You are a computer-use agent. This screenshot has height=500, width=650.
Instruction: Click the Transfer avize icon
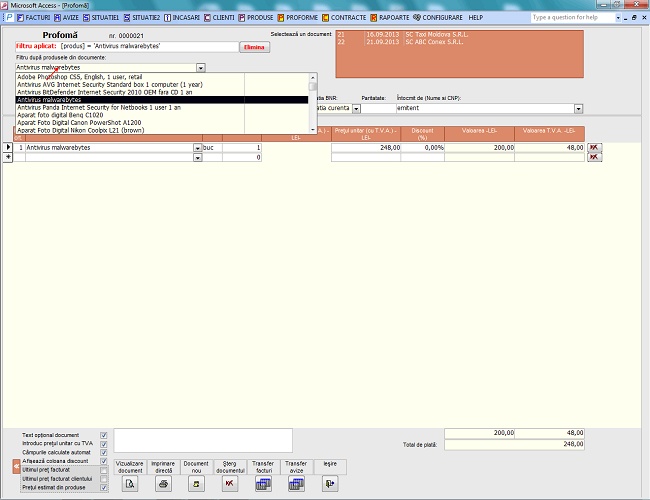click(296, 483)
